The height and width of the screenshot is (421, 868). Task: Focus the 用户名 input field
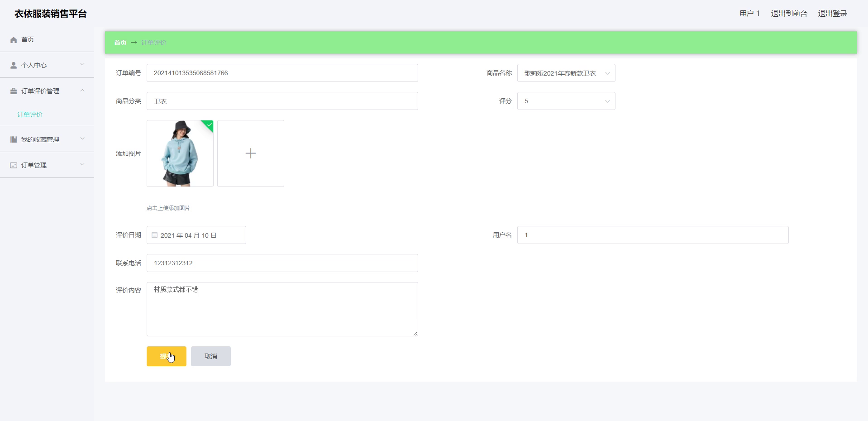tap(653, 235)
